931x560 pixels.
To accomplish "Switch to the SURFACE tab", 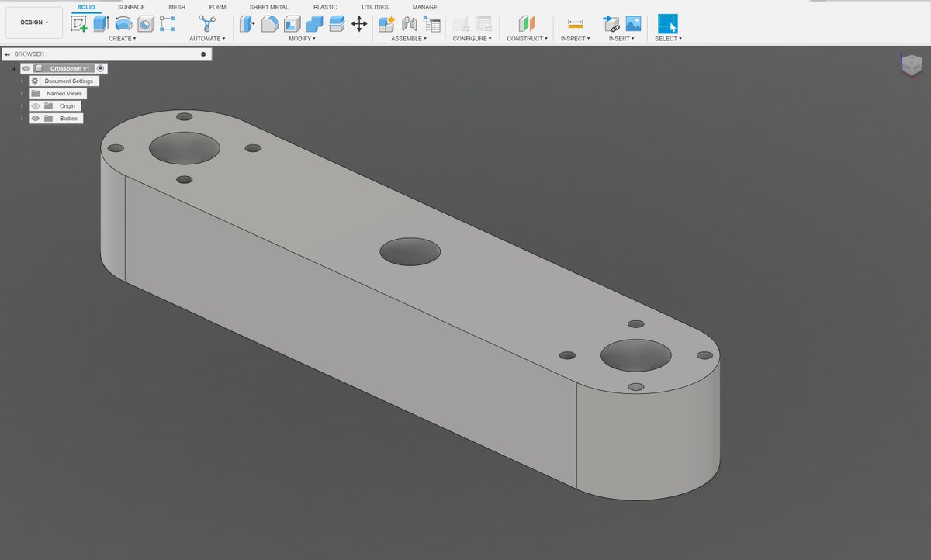I will 130,6.
